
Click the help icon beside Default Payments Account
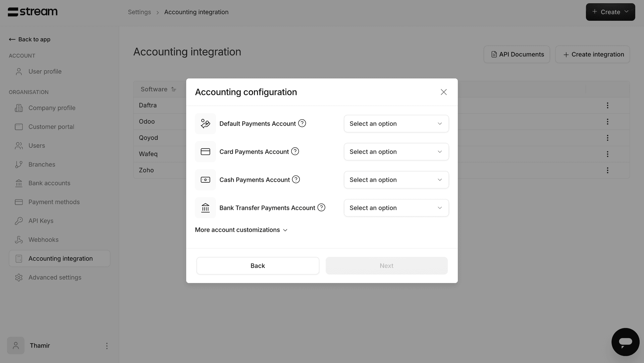pos(302,123)
